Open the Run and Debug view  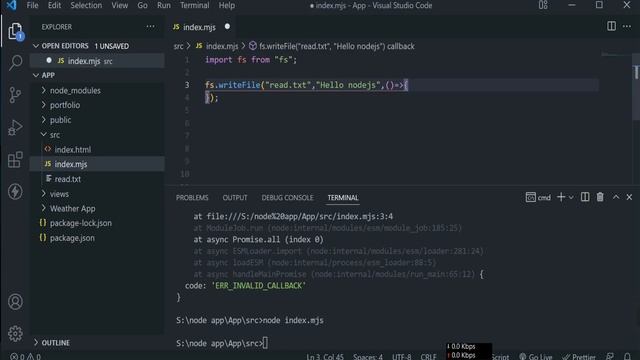pyautogui.click(x=15, y=127)
